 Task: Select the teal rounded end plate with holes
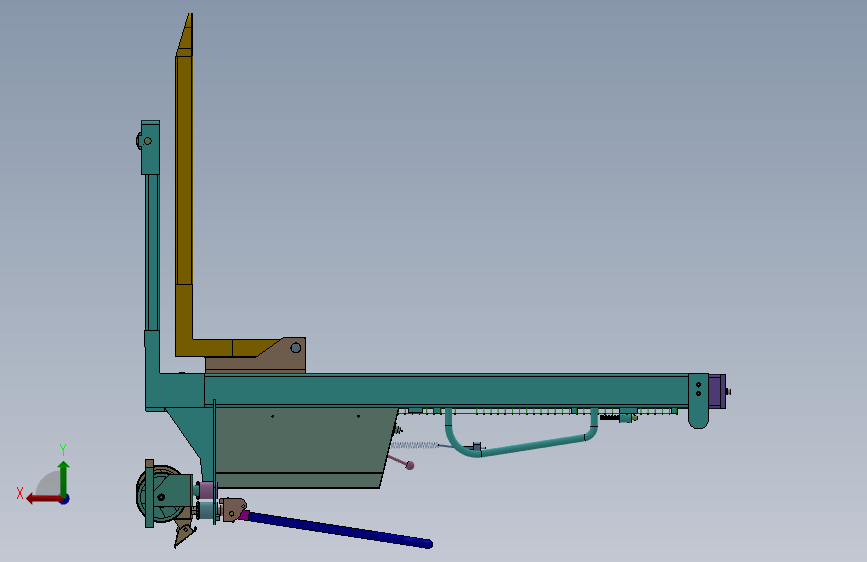point(698,401)
